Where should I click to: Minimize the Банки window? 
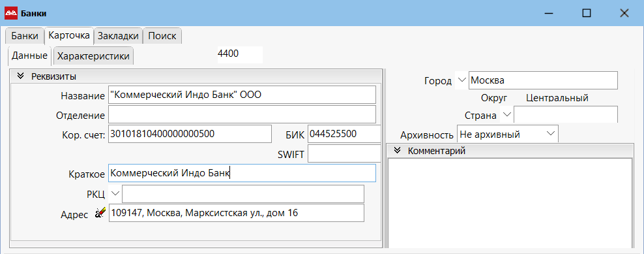[549, 13]
